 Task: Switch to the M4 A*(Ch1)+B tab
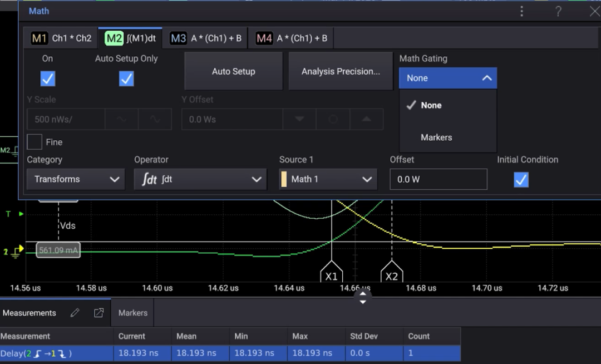(291, 38)
